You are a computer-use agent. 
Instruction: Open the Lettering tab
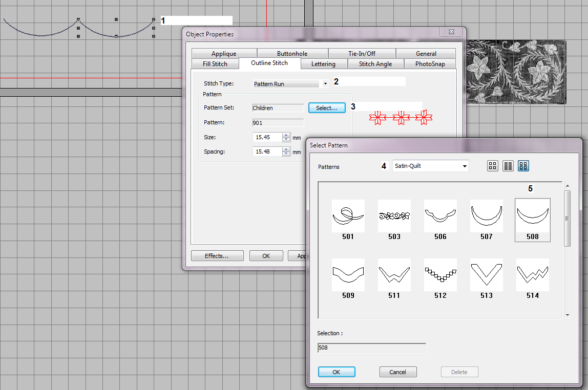tap(323, 64)
